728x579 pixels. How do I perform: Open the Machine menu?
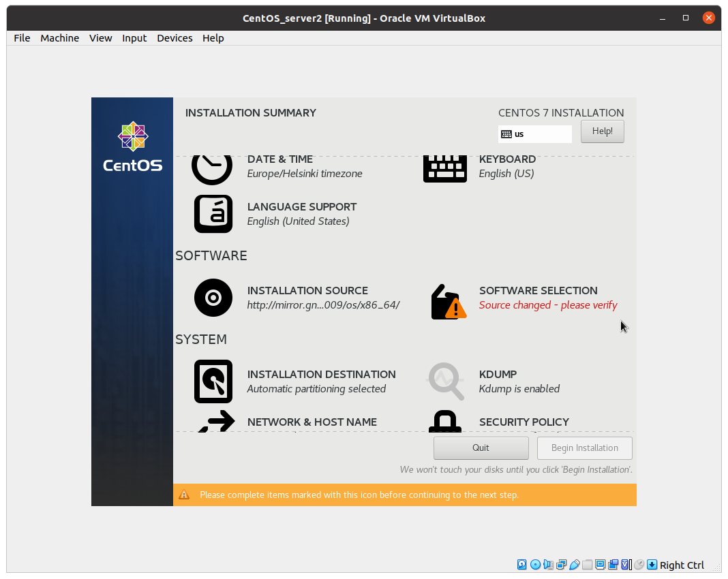[59, 38]
